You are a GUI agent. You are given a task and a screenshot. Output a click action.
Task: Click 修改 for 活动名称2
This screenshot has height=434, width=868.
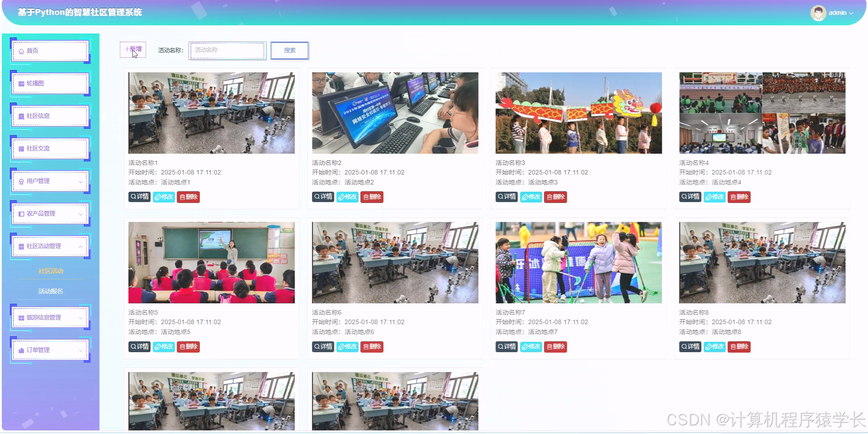coord(347,197)
